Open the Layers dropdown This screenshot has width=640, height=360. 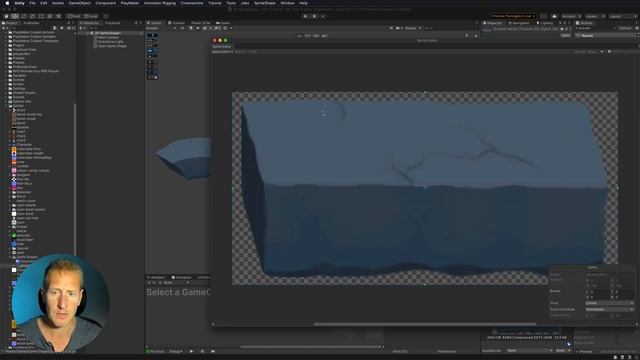coord(595,16)
